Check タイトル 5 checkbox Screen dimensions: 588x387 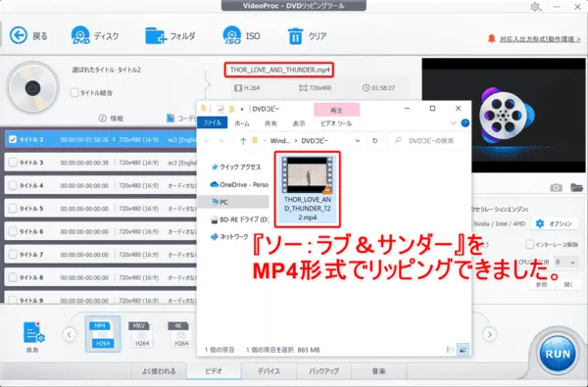[x=13, y=208]
